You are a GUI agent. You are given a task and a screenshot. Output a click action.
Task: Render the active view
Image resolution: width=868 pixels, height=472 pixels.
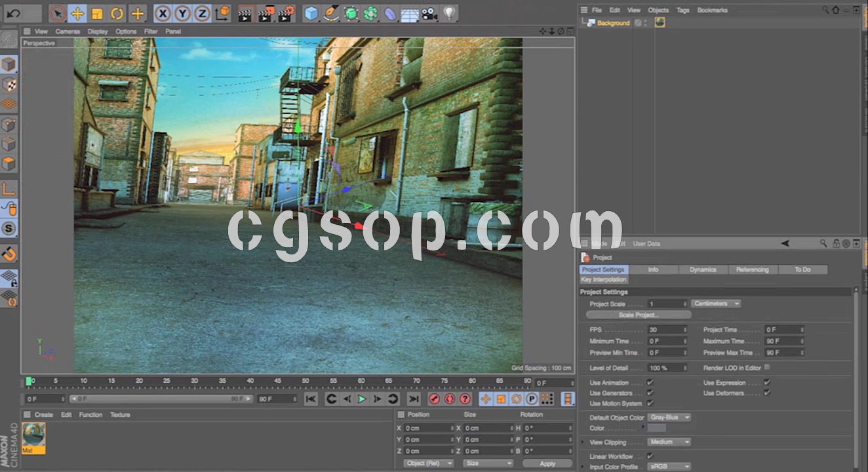pos(245,13)
